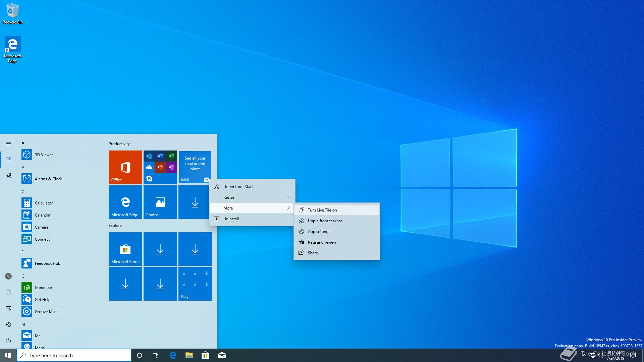This screenshot has width=644, height=362.
Task: Choose Unpin from Start
Action: (x=252, y=187)
